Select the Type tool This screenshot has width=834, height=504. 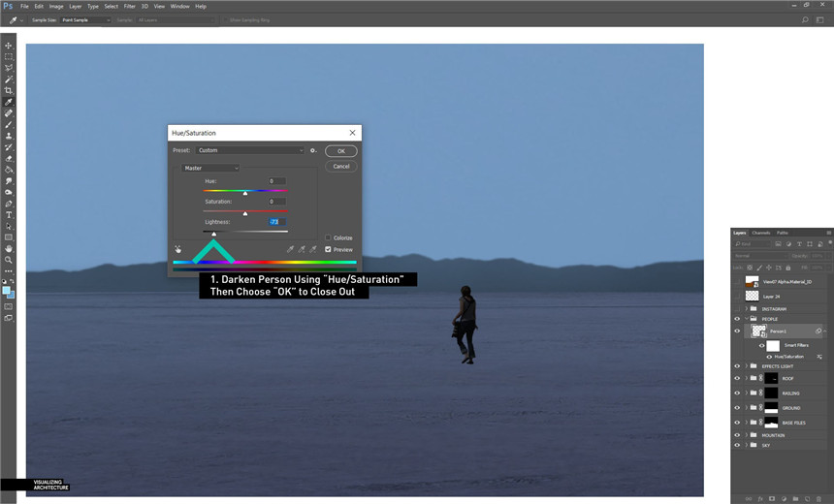[x=9, y=214]
